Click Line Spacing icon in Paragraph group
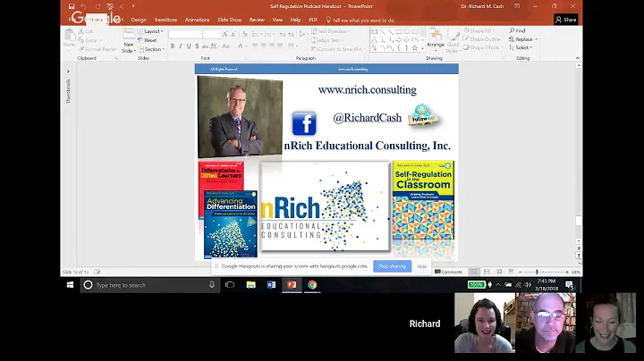This screenshot has height=361, width=644. [302, 35]
